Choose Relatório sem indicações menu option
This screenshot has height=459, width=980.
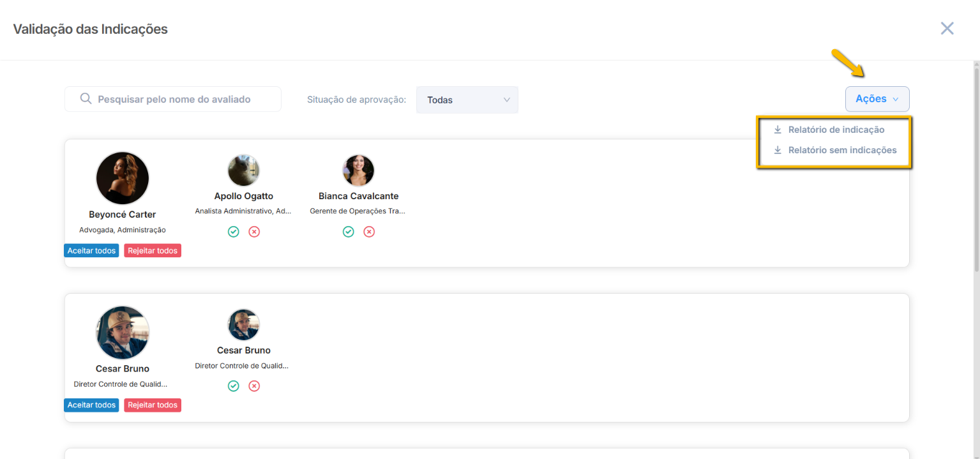pos(842,151)
